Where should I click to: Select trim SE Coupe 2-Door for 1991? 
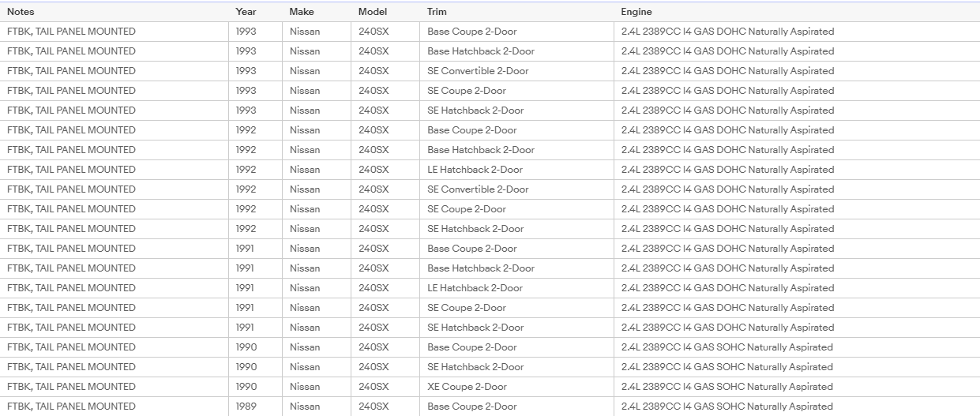(467, 308)
